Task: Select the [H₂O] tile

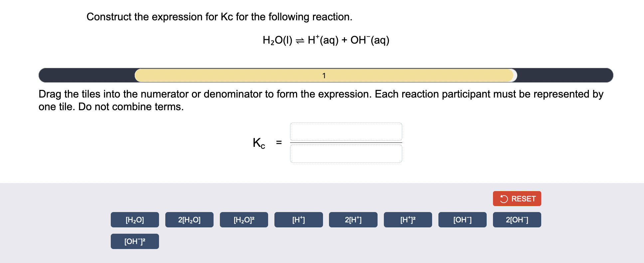Action: [134, 219]
